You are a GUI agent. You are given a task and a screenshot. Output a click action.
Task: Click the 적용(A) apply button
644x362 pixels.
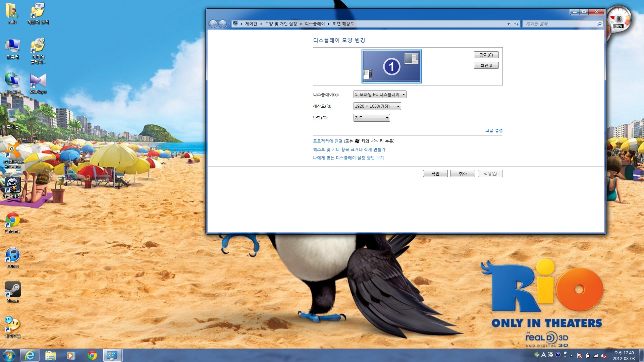click(x=490, y=174)
